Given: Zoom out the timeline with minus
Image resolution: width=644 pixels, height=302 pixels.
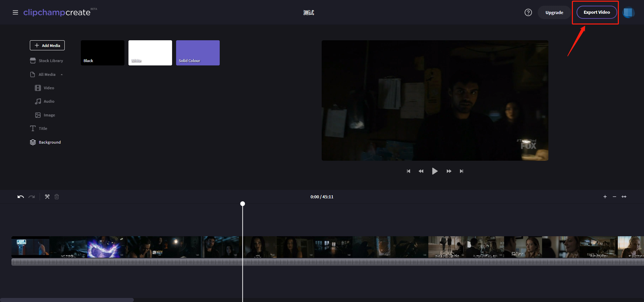Looking at the screenshot, I should 614,197.
